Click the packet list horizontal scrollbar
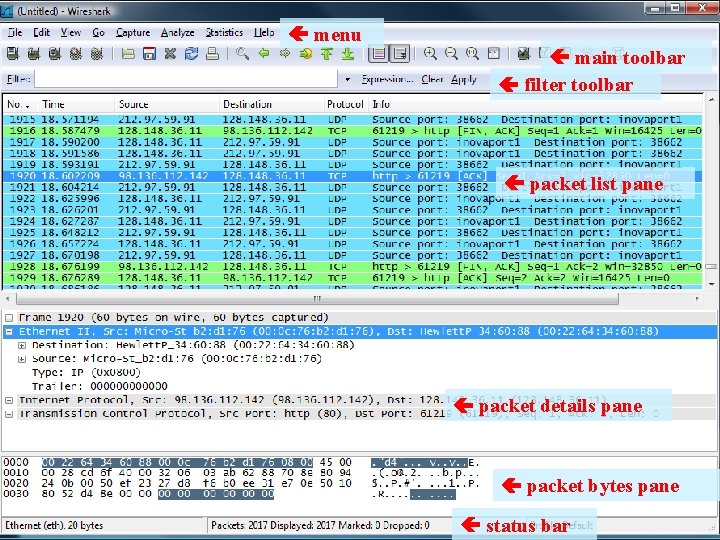The height and width of the screenshot is (540, 720). (x=317, y=299)
